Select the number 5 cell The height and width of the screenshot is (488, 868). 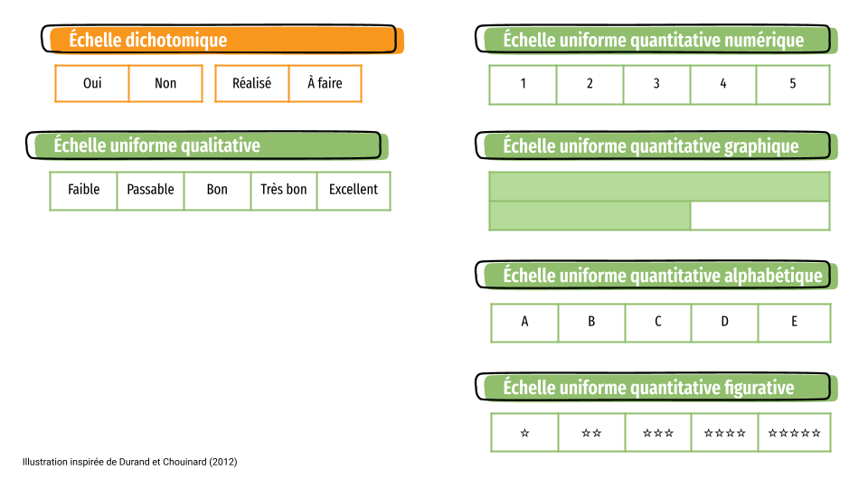[793, 85]
